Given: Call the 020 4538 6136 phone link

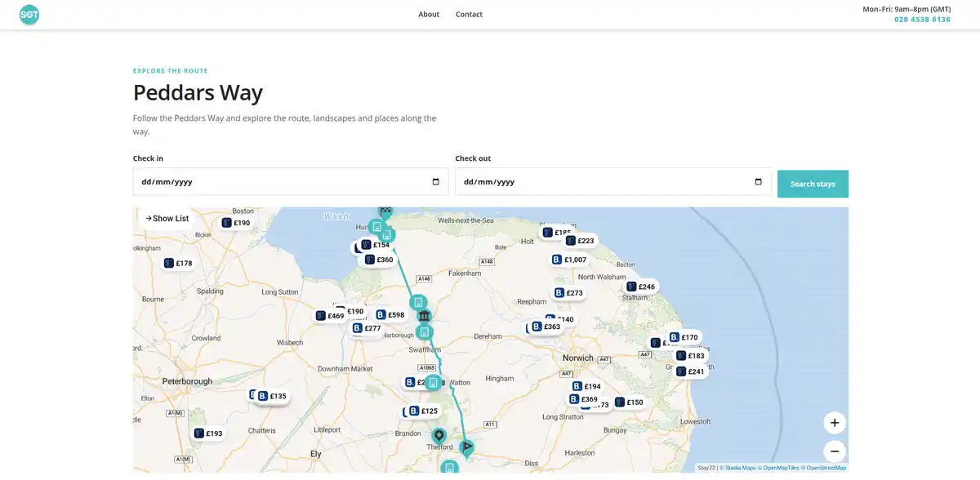Looking at the screenshot, I should click(922, 20).
